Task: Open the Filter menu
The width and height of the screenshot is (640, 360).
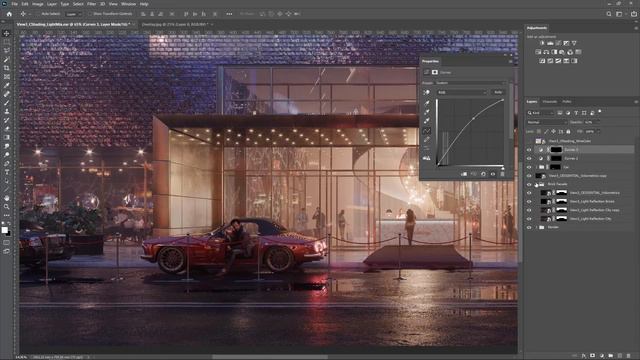Action: click(91, 4)
